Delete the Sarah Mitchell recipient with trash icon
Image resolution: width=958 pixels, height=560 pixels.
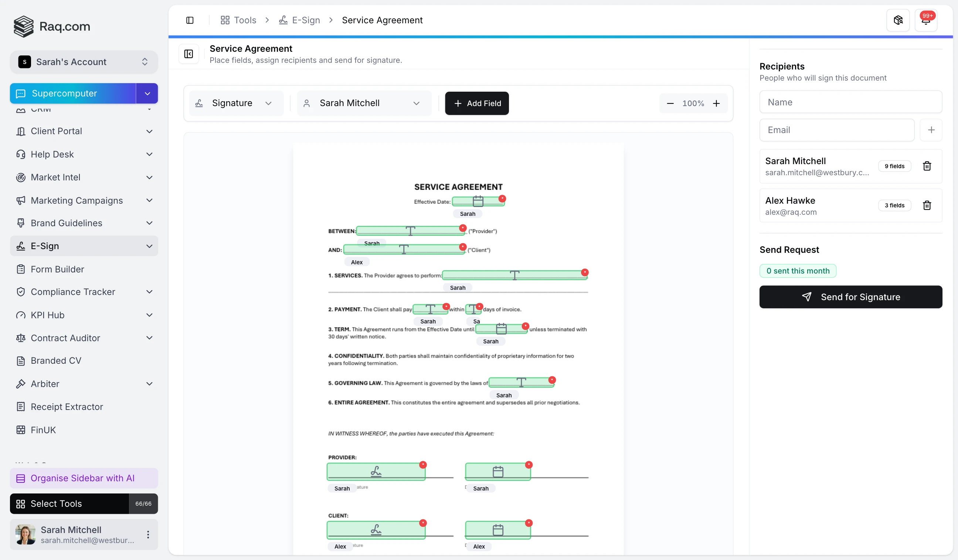[927, 166]
